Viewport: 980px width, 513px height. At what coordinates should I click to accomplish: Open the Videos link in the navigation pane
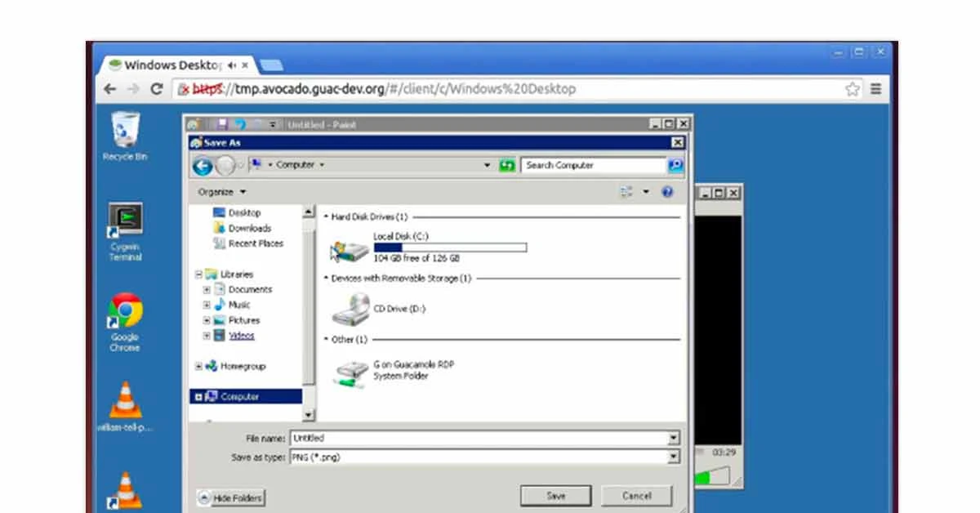(241, 336)
